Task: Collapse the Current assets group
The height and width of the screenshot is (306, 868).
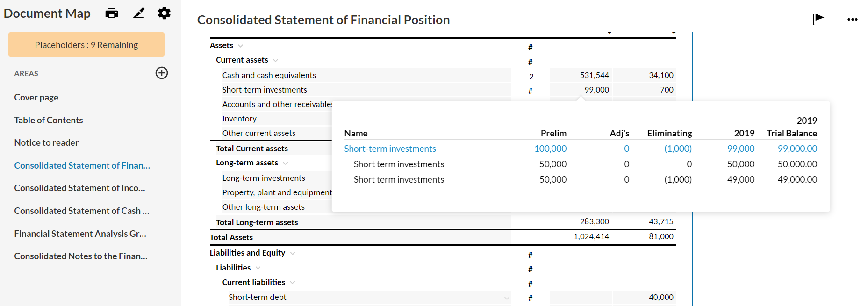Action: point(276,60)
